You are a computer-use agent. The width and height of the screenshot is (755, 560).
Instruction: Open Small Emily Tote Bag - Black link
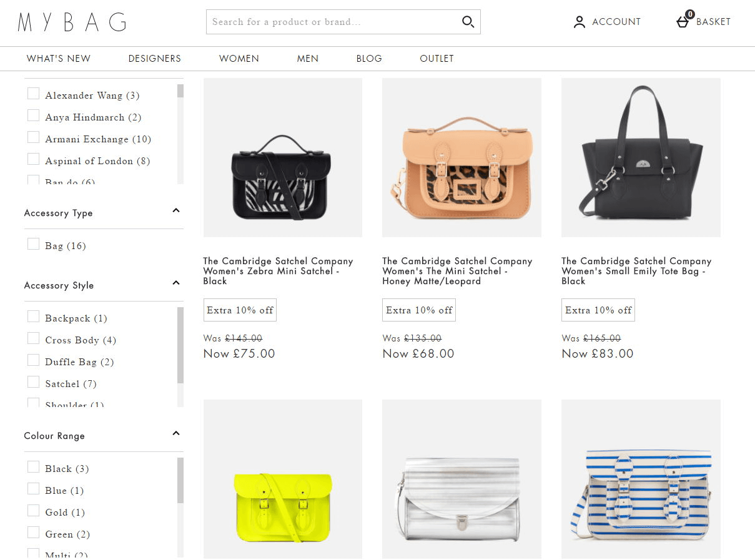pyautogui.click(x=636, y=271)
